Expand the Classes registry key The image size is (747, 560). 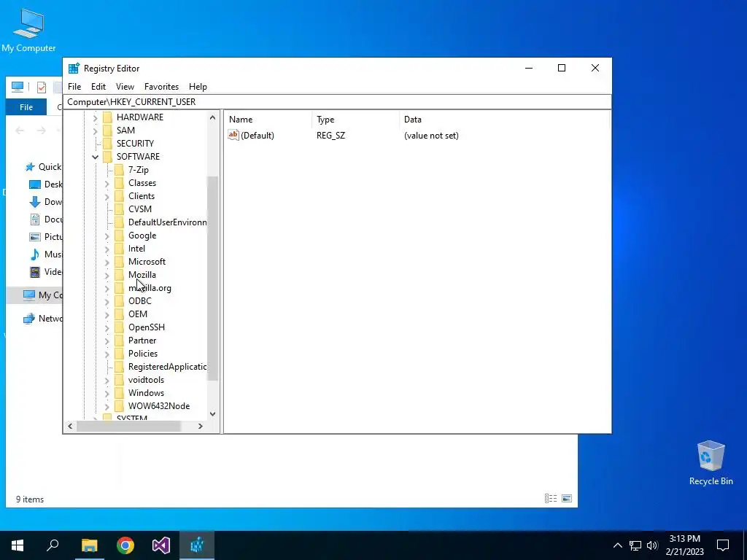[x=107, y=183]
